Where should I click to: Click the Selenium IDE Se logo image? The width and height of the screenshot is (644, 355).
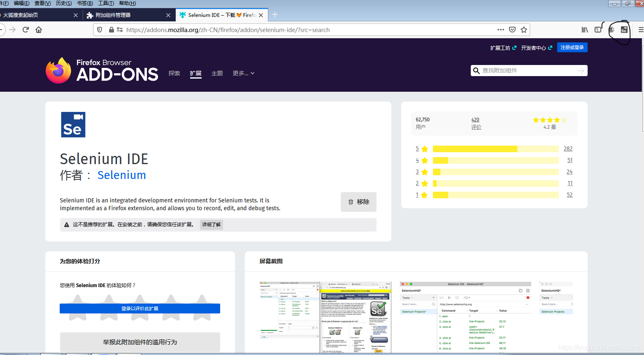tap(73, 125)
